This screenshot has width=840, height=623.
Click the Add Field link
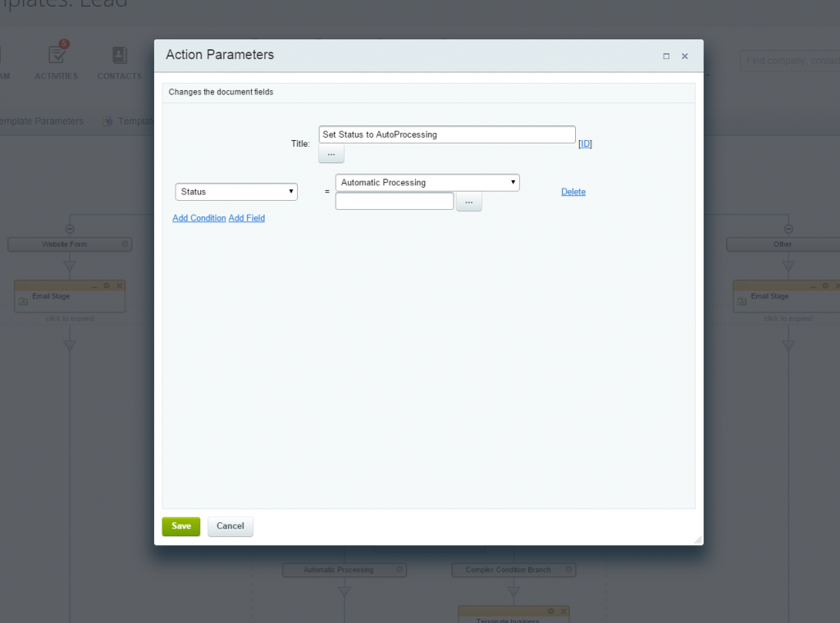tap(246, 218)
